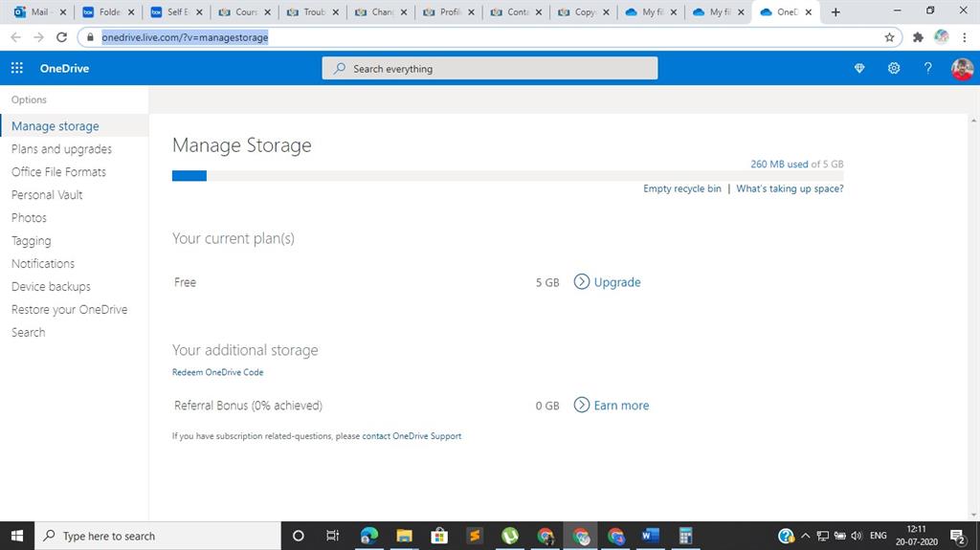Open the Help question mark icon
The width and height of the screenshot is (980, 550).
928,68
